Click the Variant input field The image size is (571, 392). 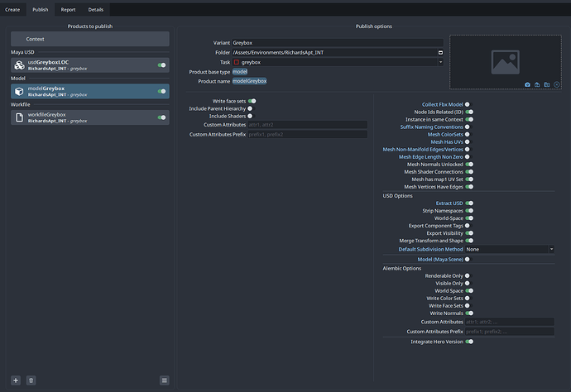(338, 43)
